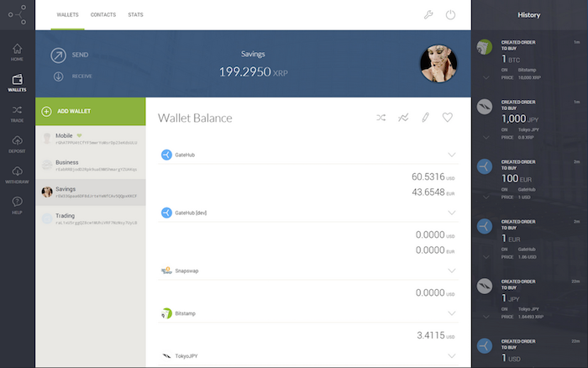The height and width of the screenshot is (368, 588).
Task: Expand the 1 BTC order history details
Action: [x=486, y=77]
